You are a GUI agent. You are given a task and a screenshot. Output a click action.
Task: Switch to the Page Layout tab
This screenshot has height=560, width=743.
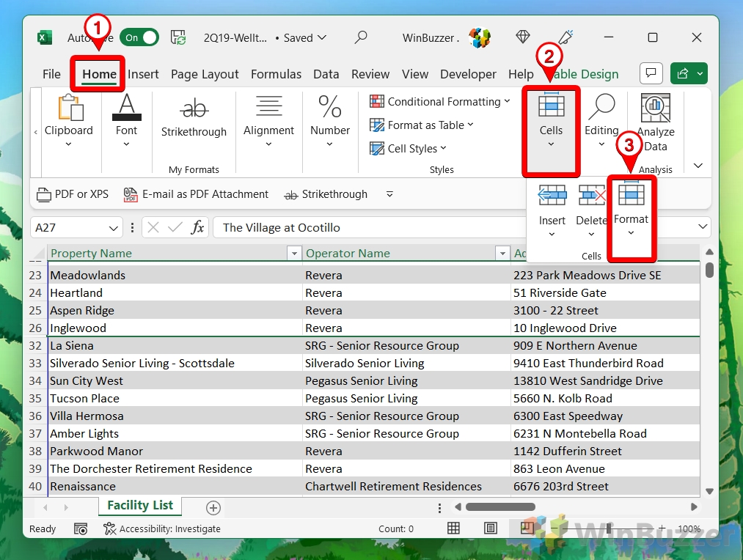[205, 74]
